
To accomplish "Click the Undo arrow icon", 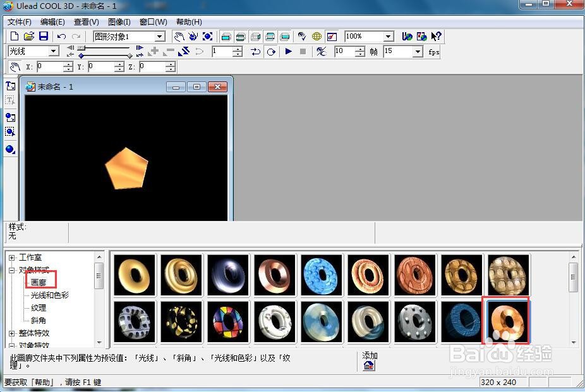I will tap(61, 36).
